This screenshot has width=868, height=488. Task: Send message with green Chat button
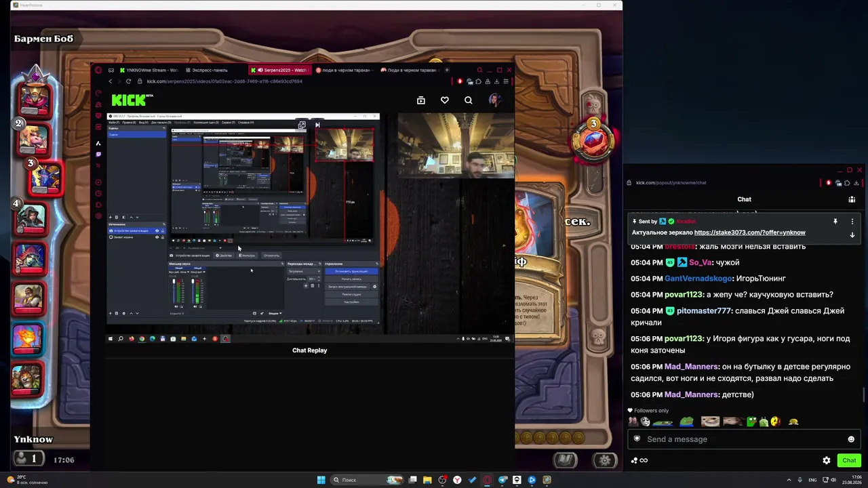(849, 460)
